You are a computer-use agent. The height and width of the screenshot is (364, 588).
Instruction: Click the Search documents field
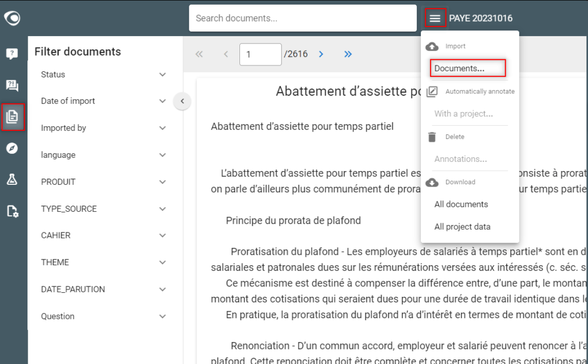(303, 18)
